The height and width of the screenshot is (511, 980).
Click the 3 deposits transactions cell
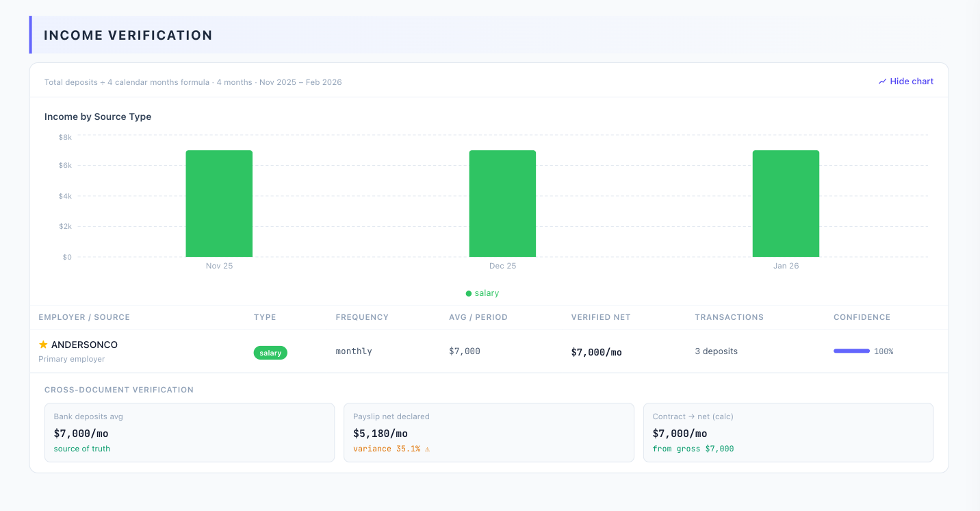pos(716,351)
